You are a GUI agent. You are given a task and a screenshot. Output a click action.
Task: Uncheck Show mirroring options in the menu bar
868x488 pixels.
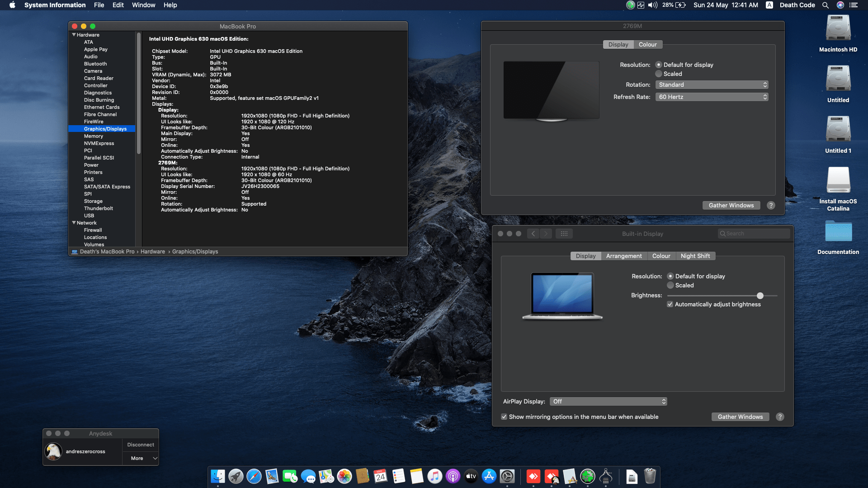click(x=504, y=417)
